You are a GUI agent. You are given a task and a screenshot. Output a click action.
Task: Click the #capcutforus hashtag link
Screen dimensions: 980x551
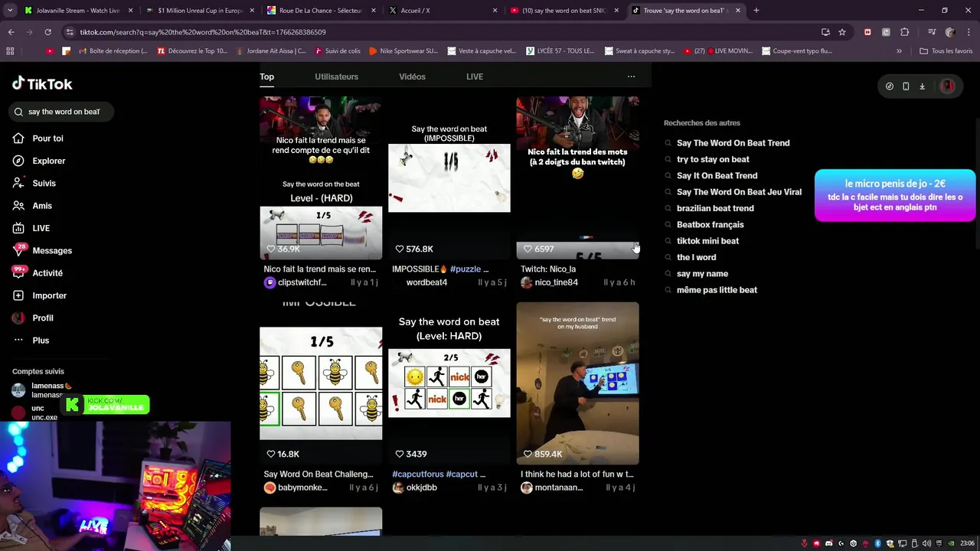click(x=418, y=474)
